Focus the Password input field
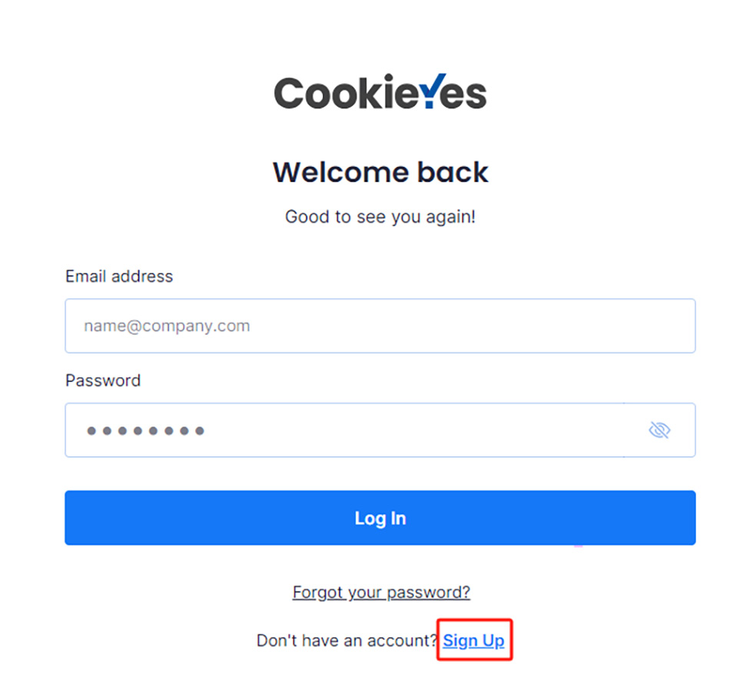753x700 pixels. coord(346,430)
